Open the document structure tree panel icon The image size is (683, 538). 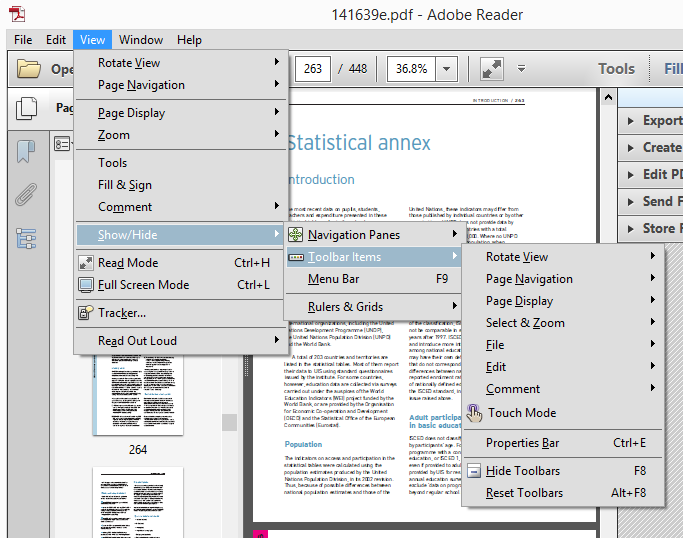(x=26, y=238)
